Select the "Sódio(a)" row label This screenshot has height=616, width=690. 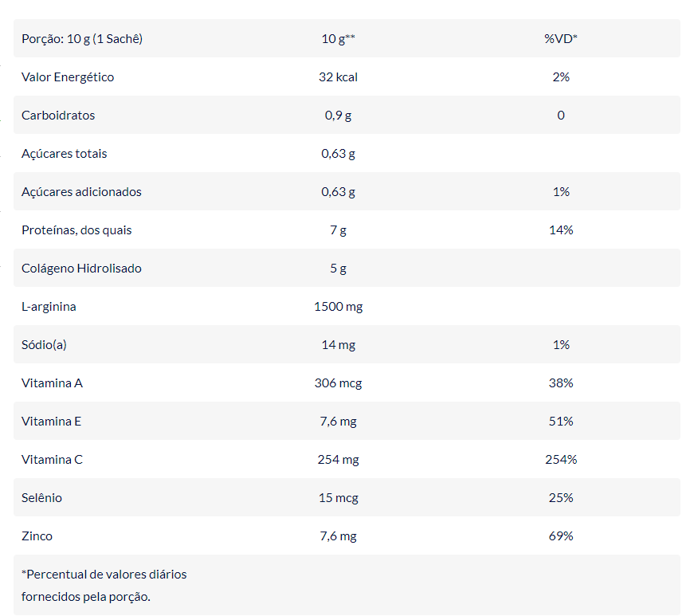coord(45,345)
